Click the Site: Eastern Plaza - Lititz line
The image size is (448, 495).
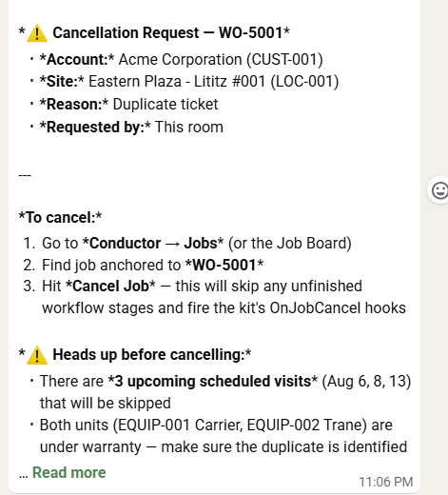tap(189, 82)
